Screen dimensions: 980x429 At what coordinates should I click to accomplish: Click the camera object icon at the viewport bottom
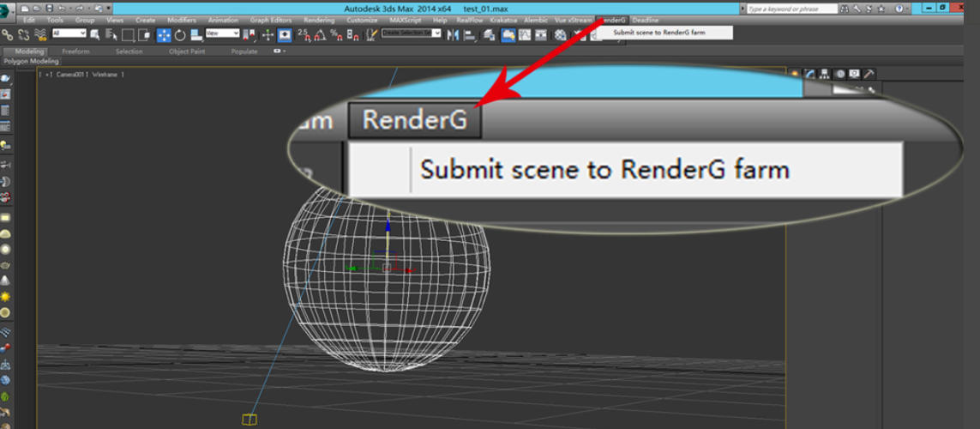click(x=250, y=419)
